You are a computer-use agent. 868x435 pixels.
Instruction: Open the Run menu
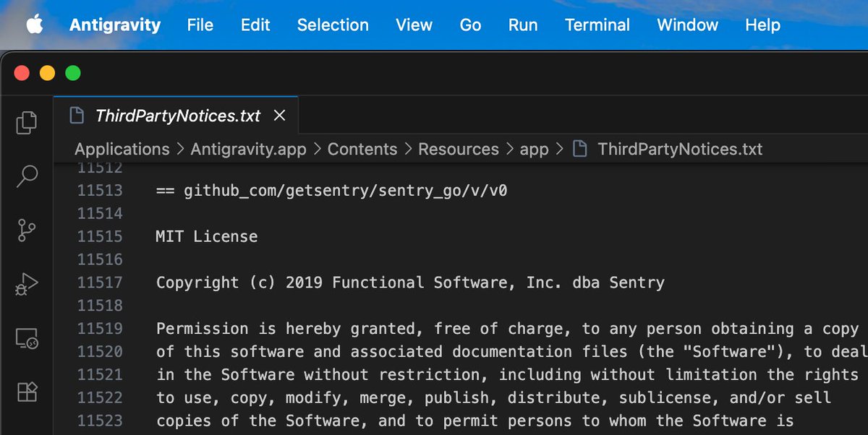click(x=523, y=25)
